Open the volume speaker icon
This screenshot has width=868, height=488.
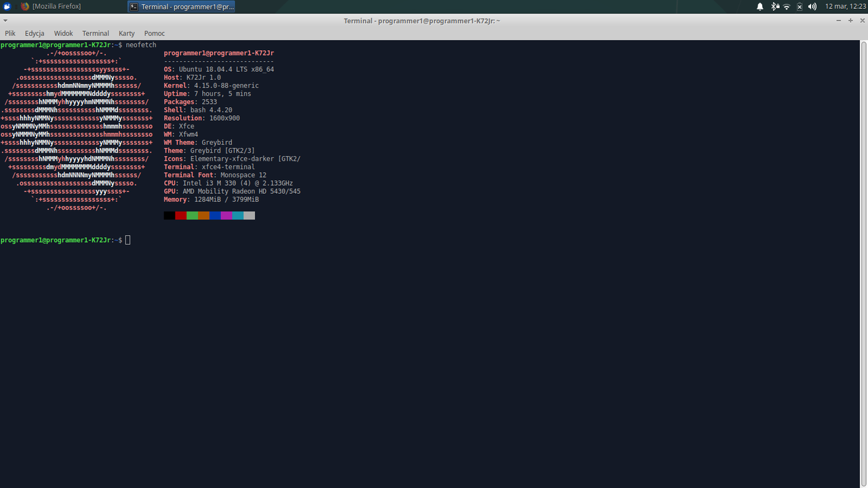tap(812, 7)
